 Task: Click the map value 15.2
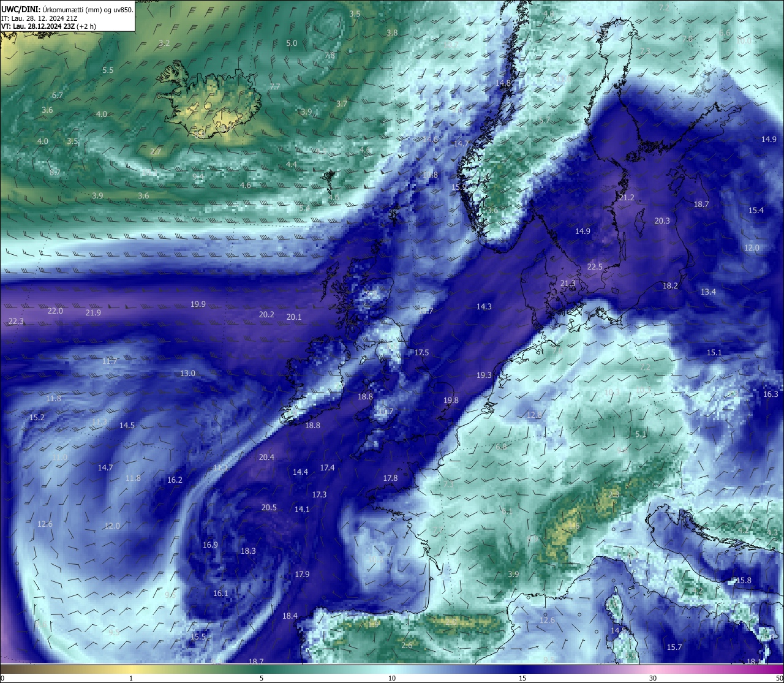pos(37,418)
